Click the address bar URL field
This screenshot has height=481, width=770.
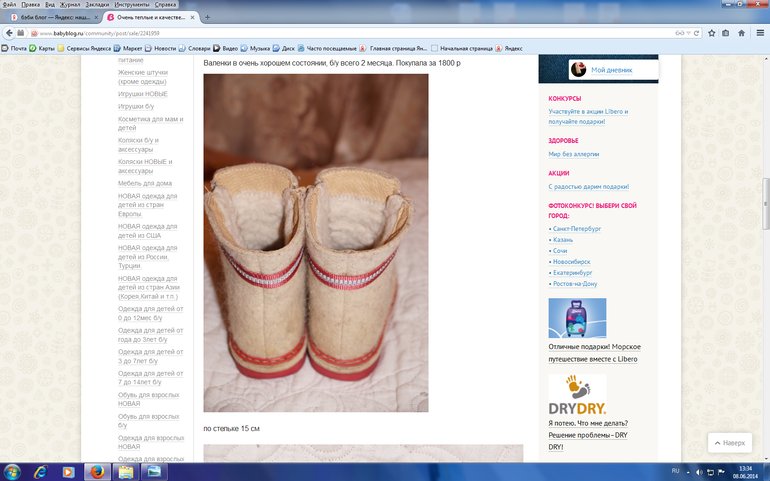[x=354, y=33]
